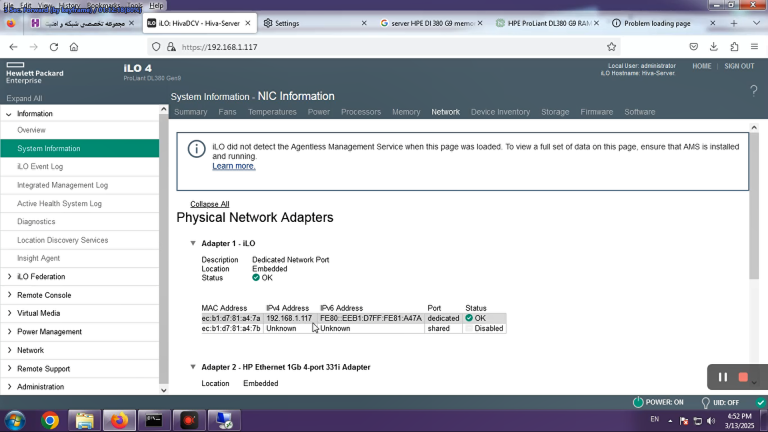The height and width of the screenshot is (432, 768).
Task: List all tabs dropdown arrow
Action: (756, 23)
